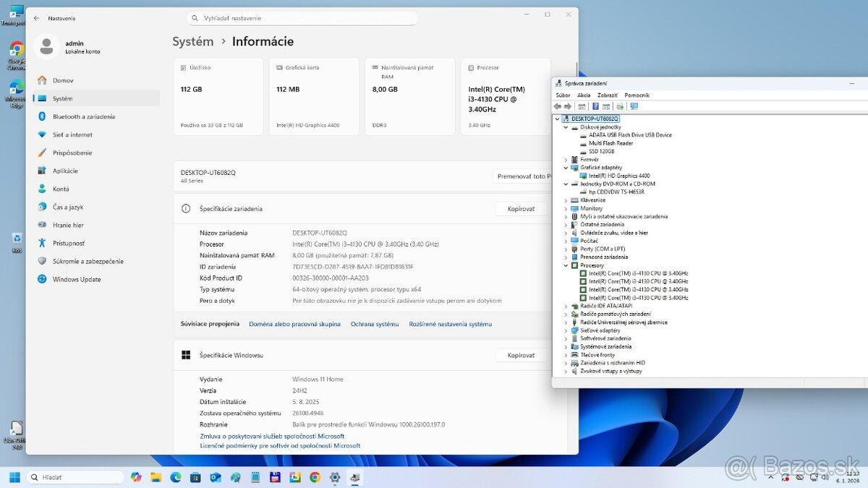Viewport: 868px width, 488px height.
Task: Collapse the Procesory tree node
Action: point(566,265)
